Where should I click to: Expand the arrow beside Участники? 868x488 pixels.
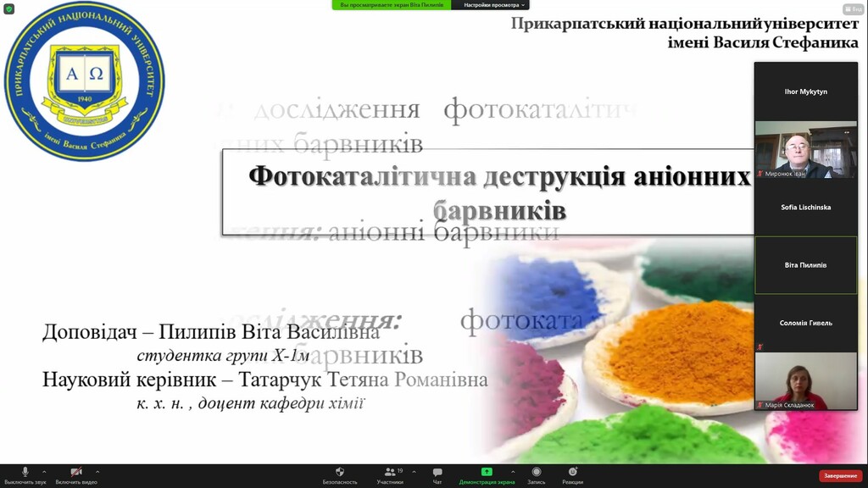point(414,472)
